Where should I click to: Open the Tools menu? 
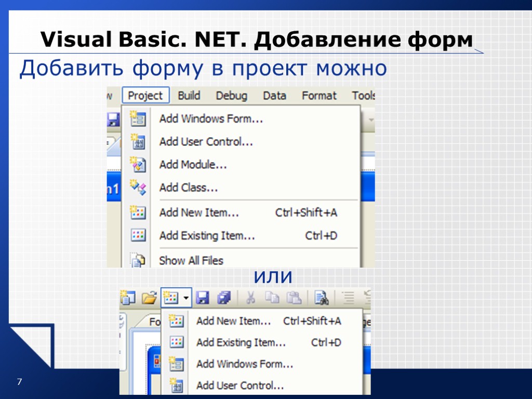[363, 96]
